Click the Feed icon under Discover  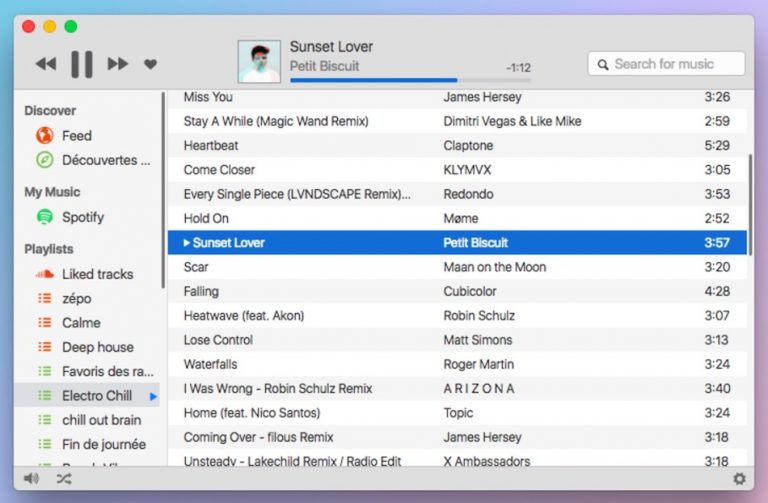click(x=44, y=136)
